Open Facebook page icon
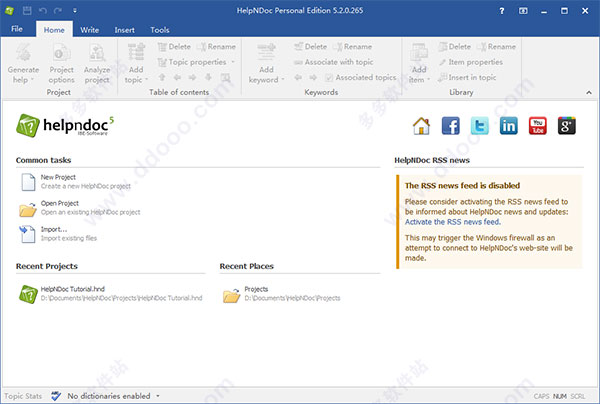The width and height of the screenshot is (600, 404). [x=450, y=126]
